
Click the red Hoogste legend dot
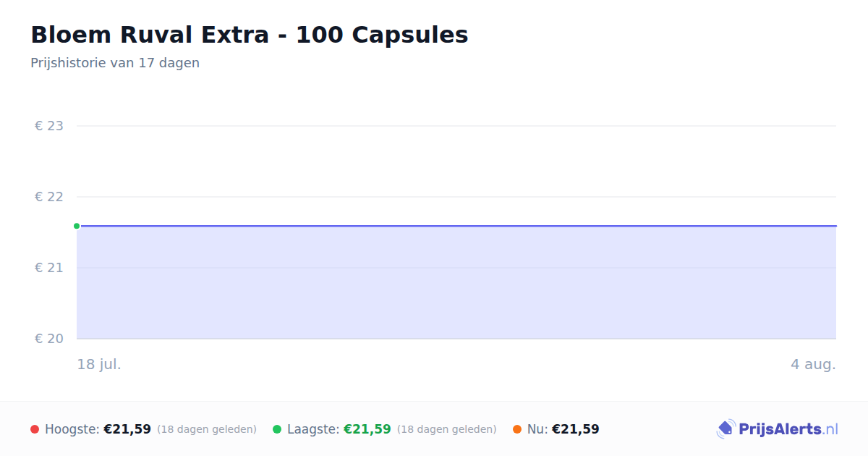(x=35, y=429)
